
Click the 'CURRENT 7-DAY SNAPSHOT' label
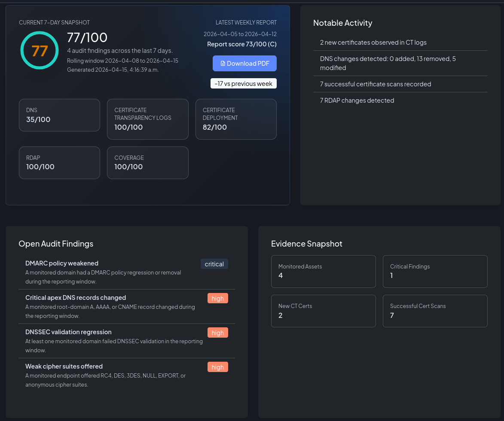pos(54,22)
